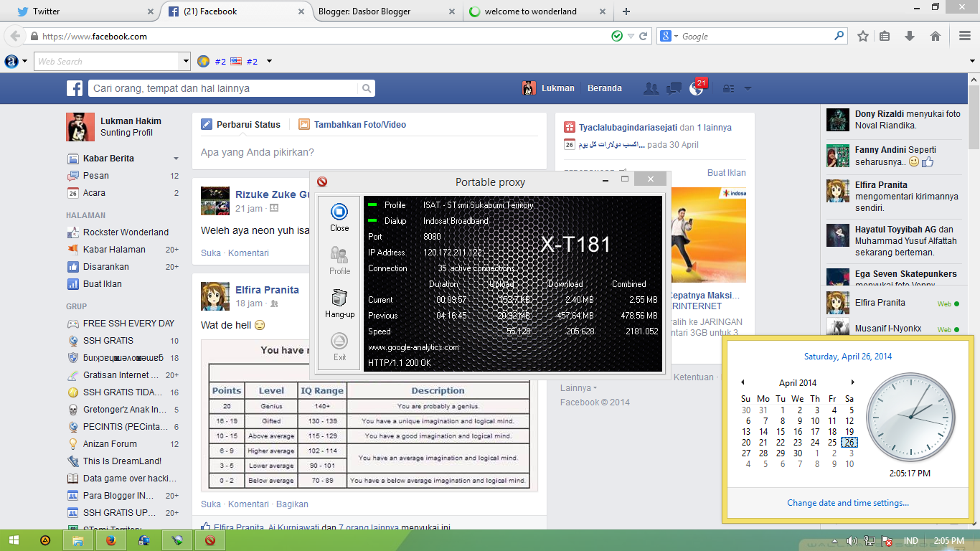
Task: Open chat with Elfira Pranita in chat list
Action: (x=892, y=303)
